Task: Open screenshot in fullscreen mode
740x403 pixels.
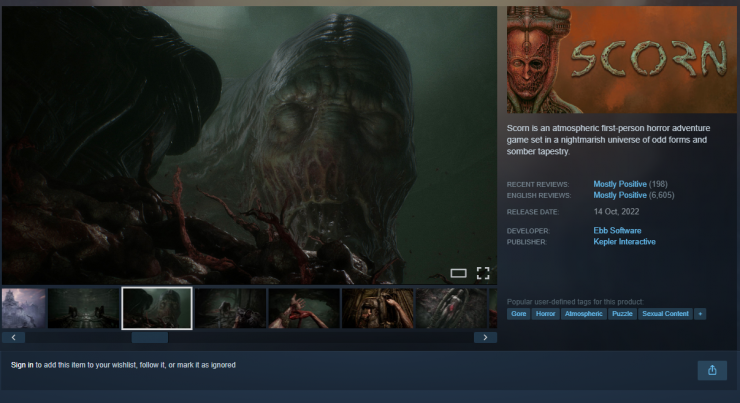Action: click(x=483, y=273)
